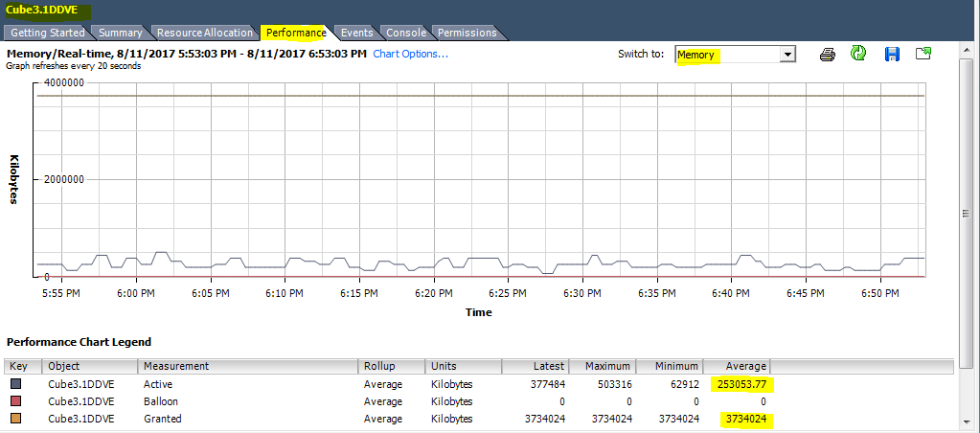Refresh the performance chart
The image size is (980, 433).
pyautogui.click(x=859, y=55)
